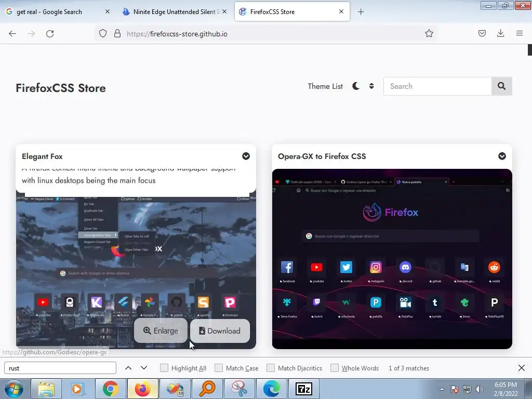Viewport: 532px width, 399px height.
Task: Expand Elegant Fox card details chevron
Action: [246, 156]
